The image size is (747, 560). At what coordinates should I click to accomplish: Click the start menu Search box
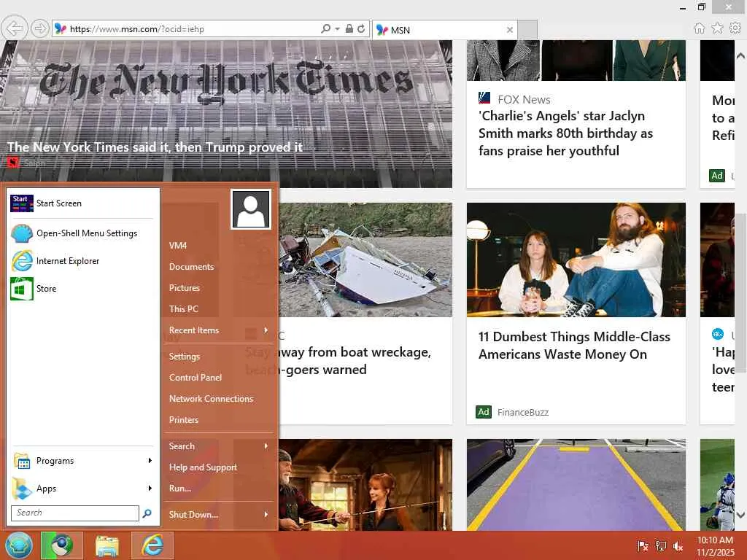75,513
